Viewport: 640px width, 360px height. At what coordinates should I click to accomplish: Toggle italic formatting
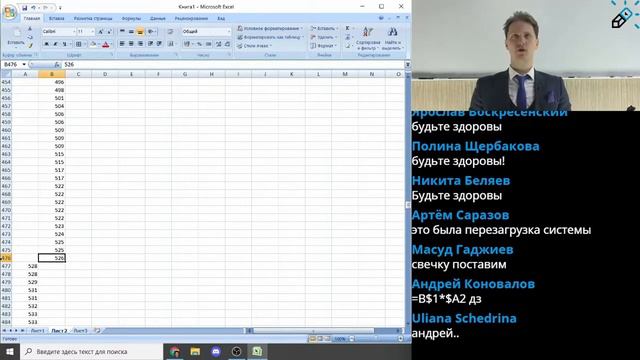pos(56,44)
